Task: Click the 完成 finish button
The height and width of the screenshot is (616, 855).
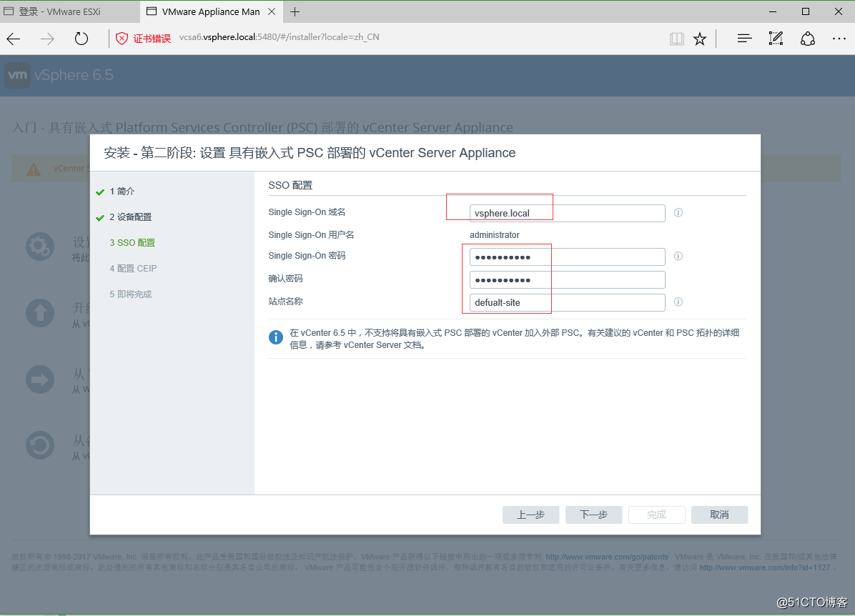Action: tap(656, 515)
